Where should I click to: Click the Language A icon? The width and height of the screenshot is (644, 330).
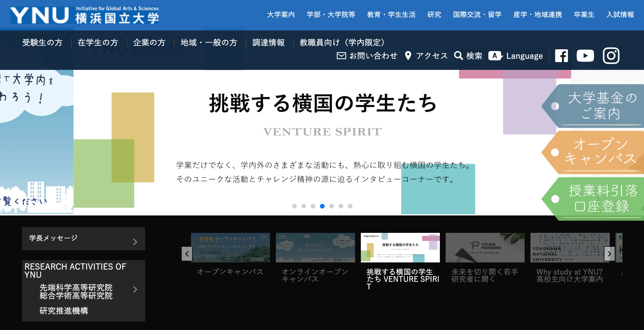click(x=495, y=56)
